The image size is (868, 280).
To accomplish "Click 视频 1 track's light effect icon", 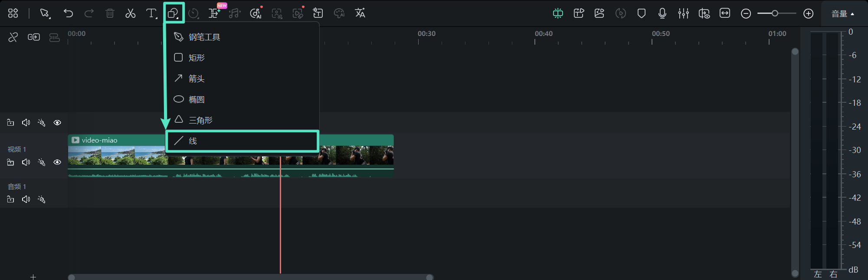I will click(42, 162).
